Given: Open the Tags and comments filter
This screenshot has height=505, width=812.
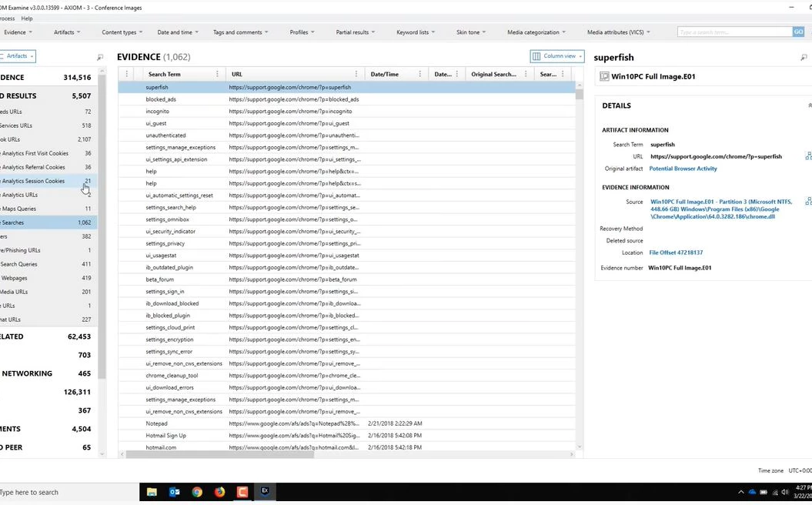Looking at the screenshot, I should (x=240, y=32).
